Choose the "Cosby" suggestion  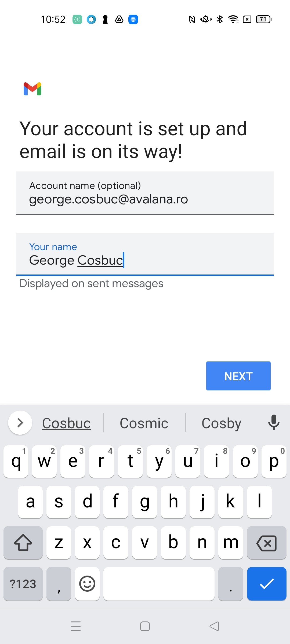point(221,423)
